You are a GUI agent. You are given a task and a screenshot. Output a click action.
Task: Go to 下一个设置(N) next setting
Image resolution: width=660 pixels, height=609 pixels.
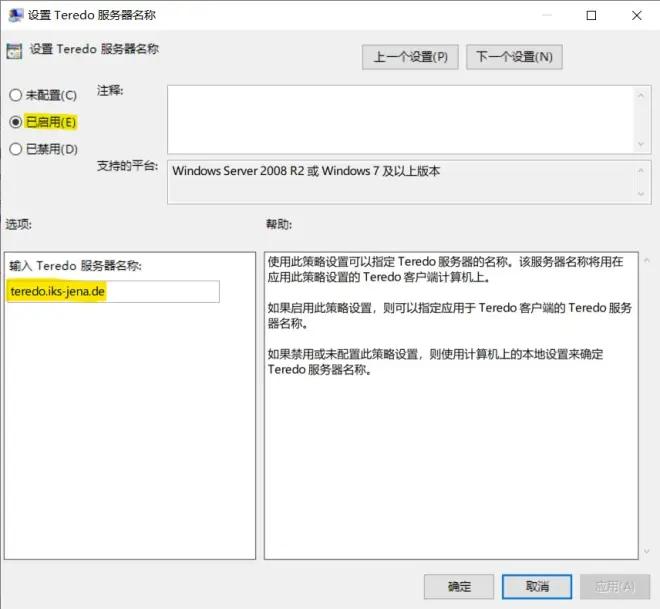pos(514,57)
